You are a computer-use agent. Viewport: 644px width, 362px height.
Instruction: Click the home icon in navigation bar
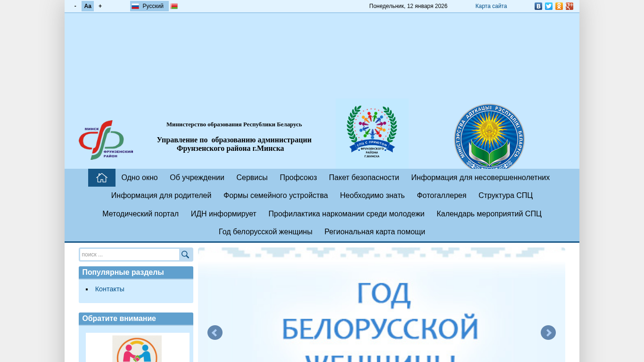(102, 178)
